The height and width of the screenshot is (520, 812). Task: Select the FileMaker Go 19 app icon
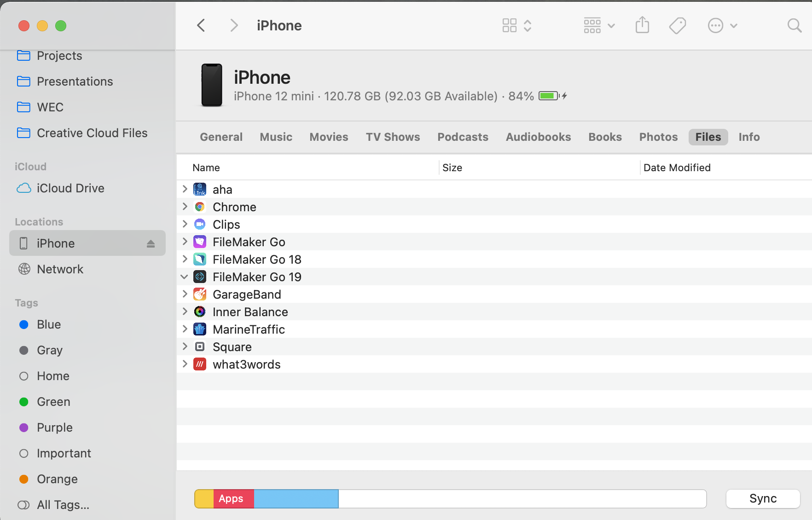point(200,277)
